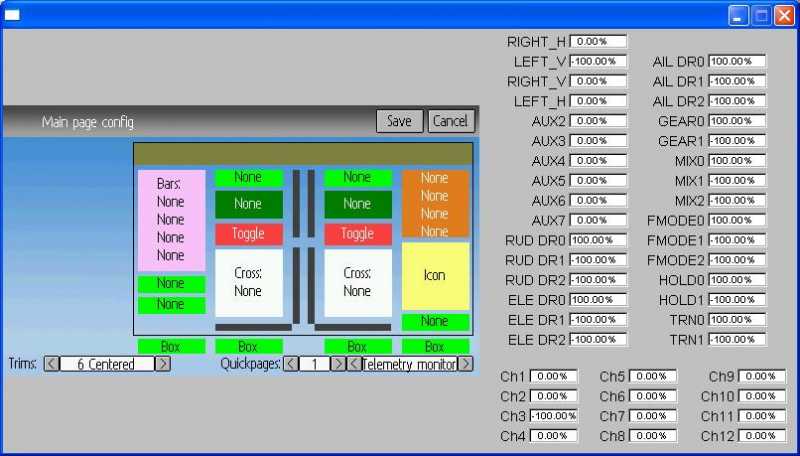The height and width of the screenshot is (456, 800).
Task: Switch to previous page before Telemetry monitor
Action: (354, 364)
